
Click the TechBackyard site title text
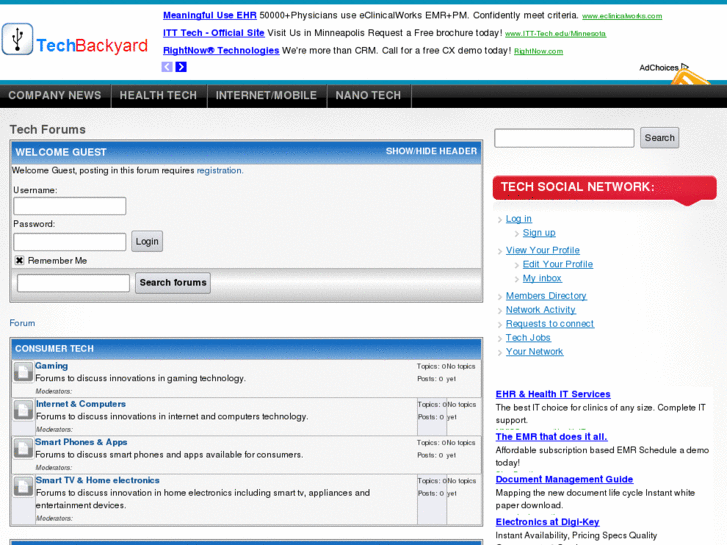(92, 45)
